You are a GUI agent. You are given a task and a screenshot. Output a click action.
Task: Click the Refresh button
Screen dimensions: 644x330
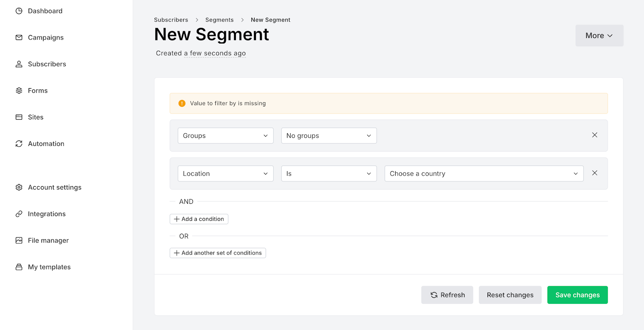[x=447, y=295]
